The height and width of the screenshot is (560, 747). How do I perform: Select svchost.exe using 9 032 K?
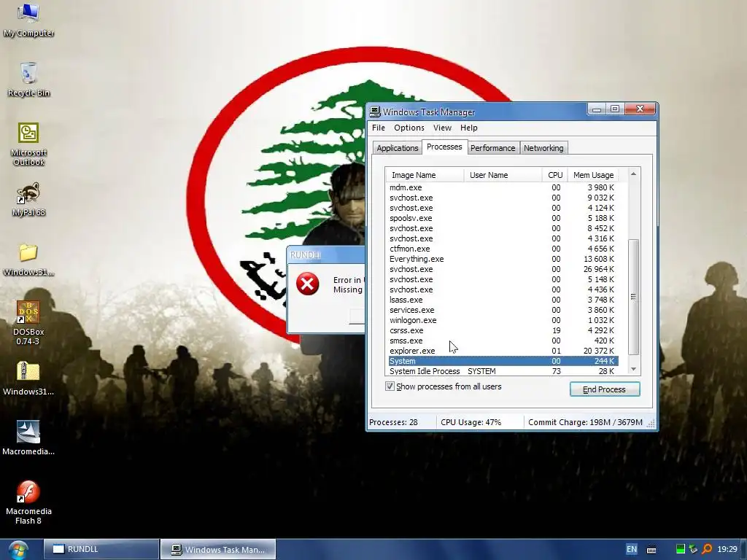(x=503, y=198)
